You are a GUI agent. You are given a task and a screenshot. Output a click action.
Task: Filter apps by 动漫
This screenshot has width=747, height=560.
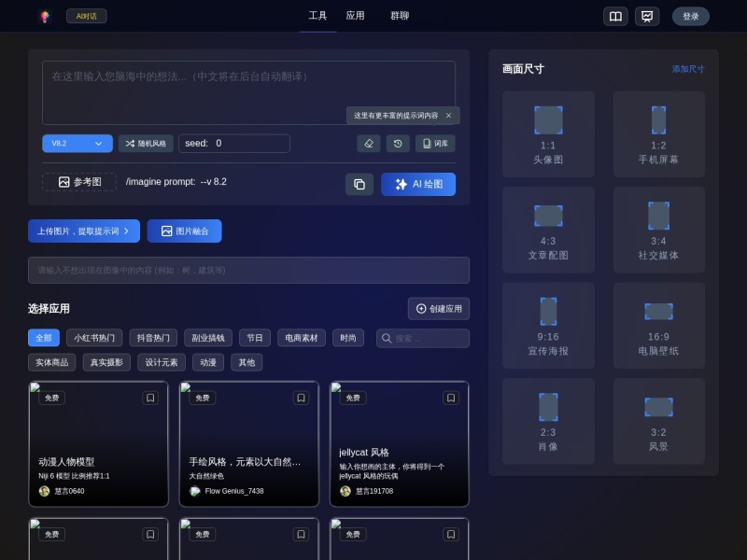(x=208, y=362)
